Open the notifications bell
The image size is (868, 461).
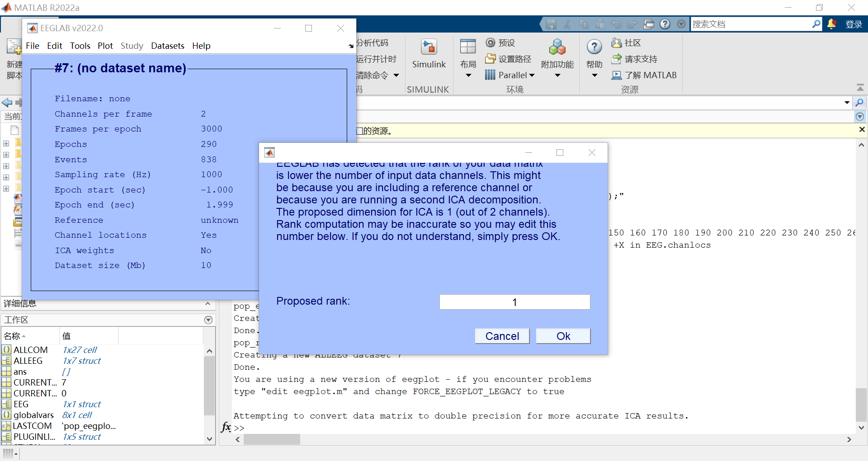tap(831, 24)
